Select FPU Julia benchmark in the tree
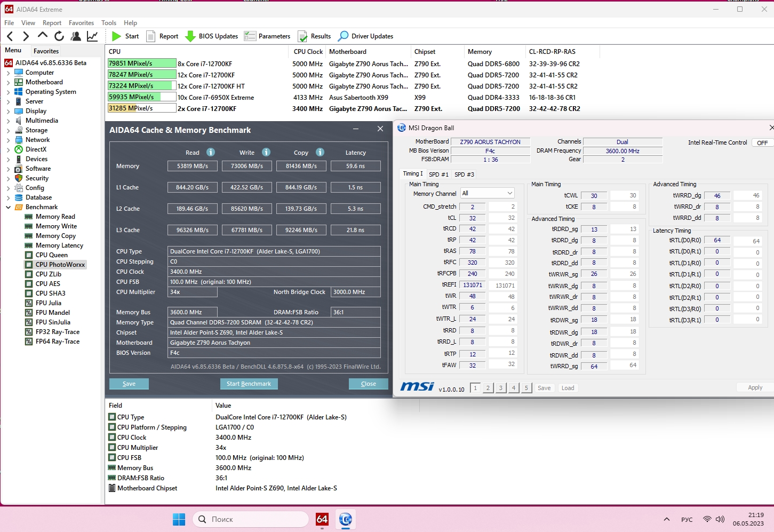Screen dimensions: 774x532 48,303
